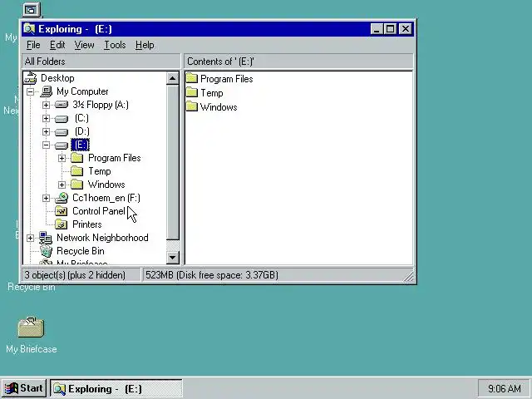Image resolution: width=532 pixels, height=399 pixels.
Task: Select "Temp" text in folder tree
Action: tap(100, 171)
